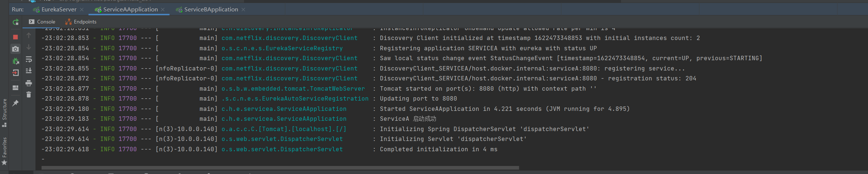Click the Exit icon with the red arrow
Image resolution: width=868 pixels, height=174 pixels.
(x=15, y=73)
